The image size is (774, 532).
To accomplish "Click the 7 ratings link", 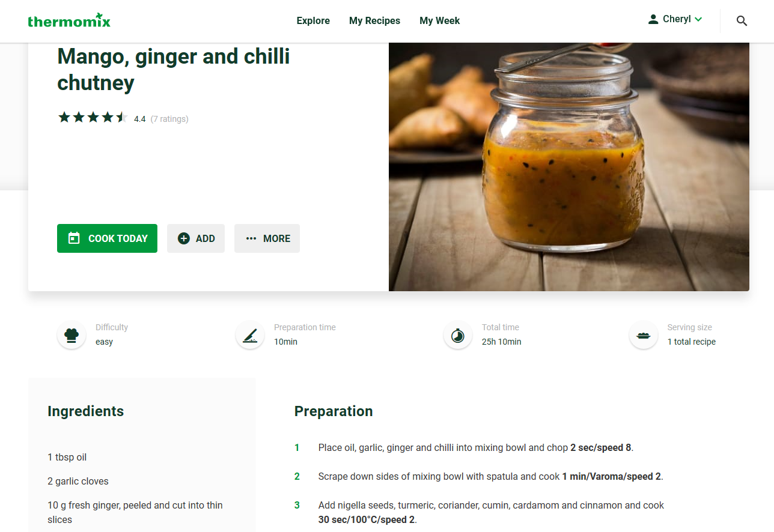I will click(169, 119).
